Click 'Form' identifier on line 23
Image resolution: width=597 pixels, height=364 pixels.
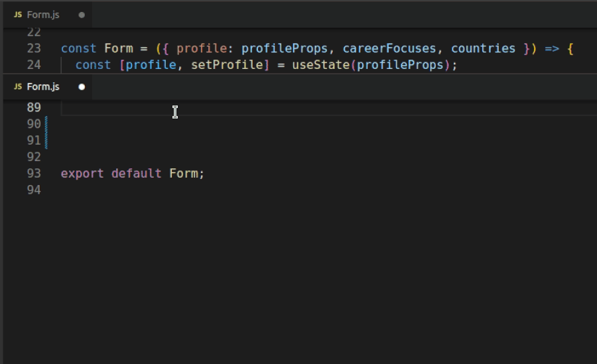click(x=119, y=48)
